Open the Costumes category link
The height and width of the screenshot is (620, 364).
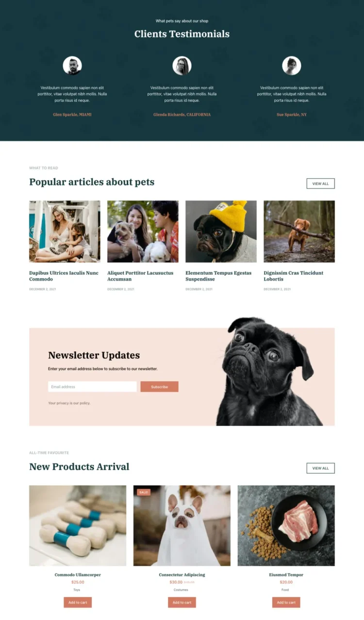[x=181, y=590]
